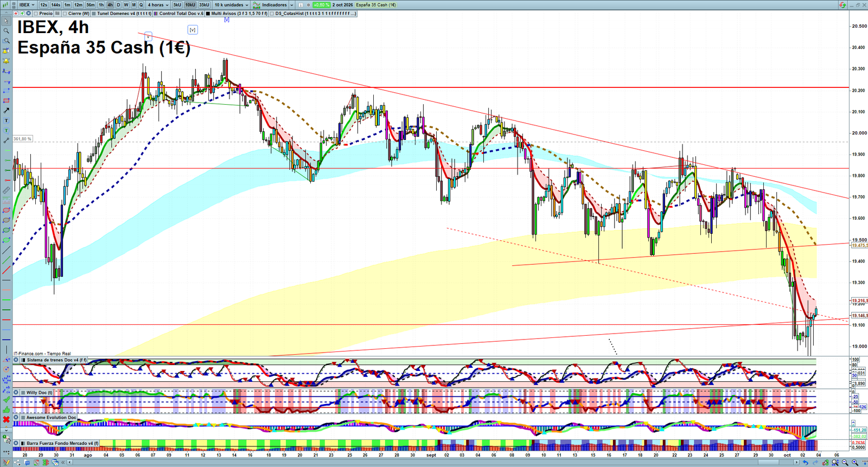Click the orange pencil icon bottom-left

[x=7, y=462]
